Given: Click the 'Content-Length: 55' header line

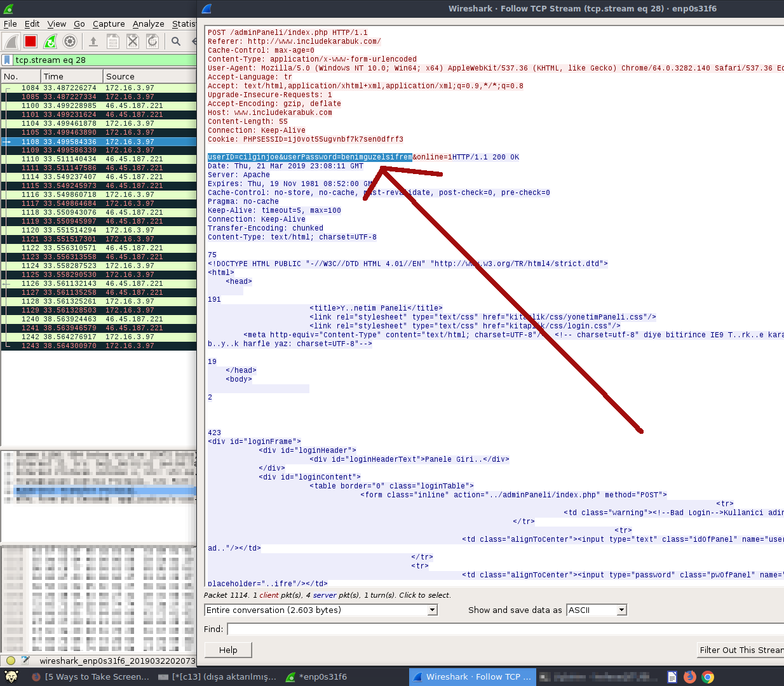Looking at the screenshot, I should pos(248,121).
